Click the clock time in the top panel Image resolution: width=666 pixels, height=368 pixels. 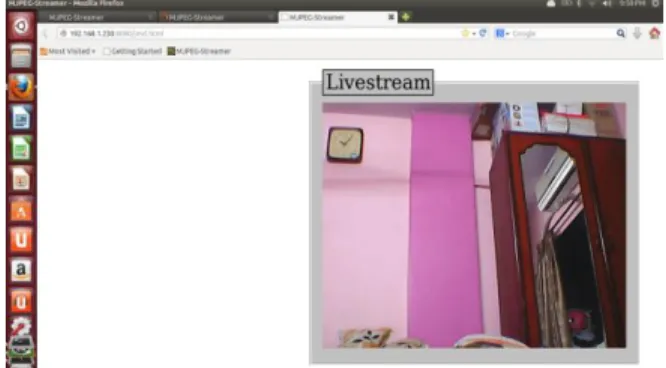[632, 3]
